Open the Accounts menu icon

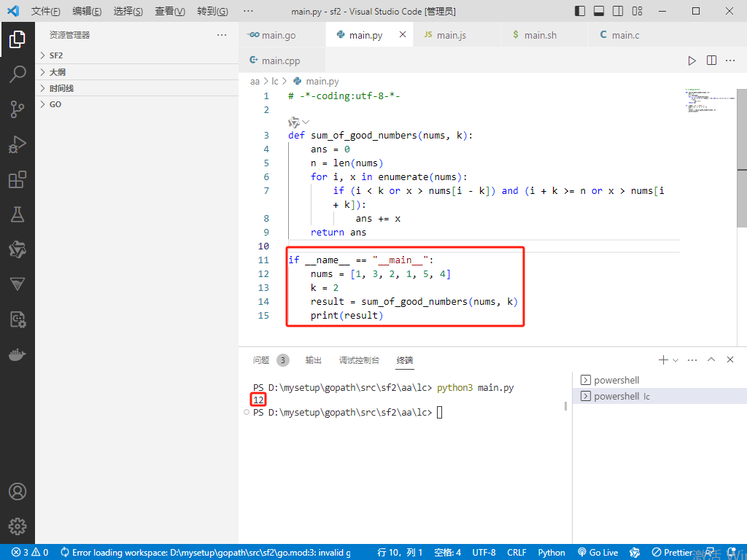coord(18,491)
